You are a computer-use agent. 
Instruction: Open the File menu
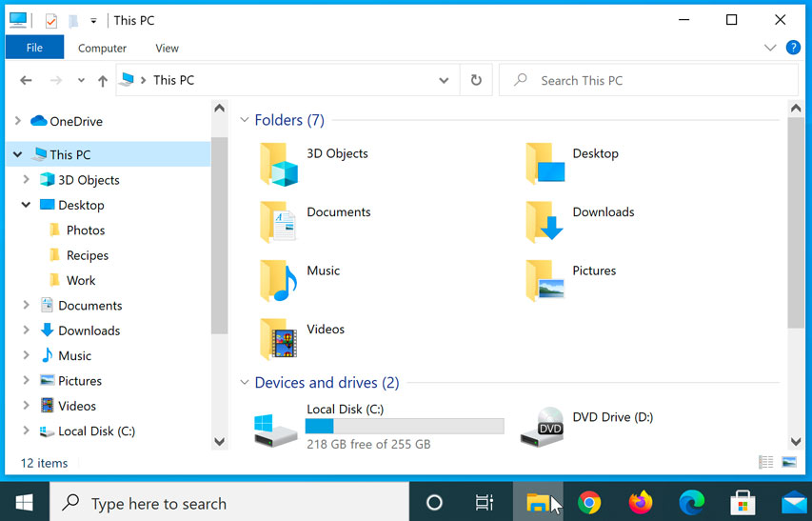(x=34, y=48)
